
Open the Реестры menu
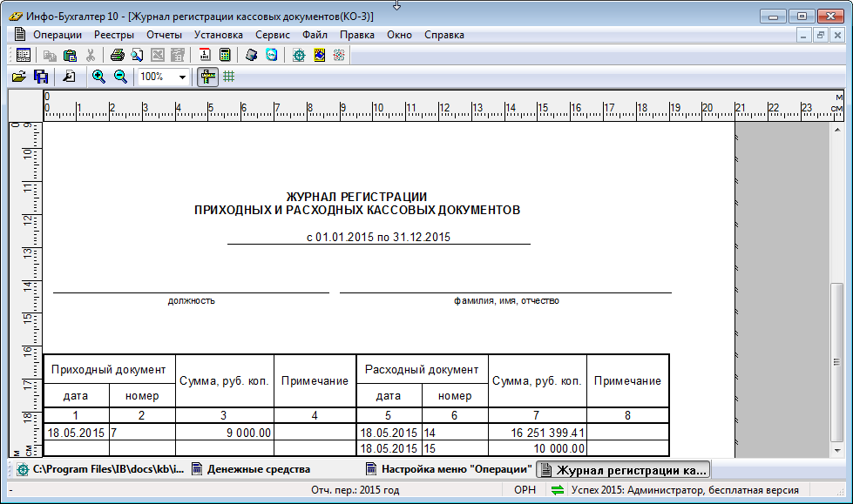click(x=114, y=35)
